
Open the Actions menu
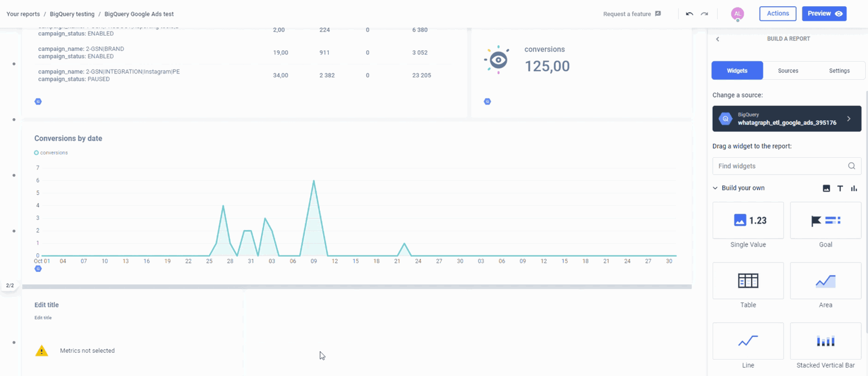click(778, 13)
